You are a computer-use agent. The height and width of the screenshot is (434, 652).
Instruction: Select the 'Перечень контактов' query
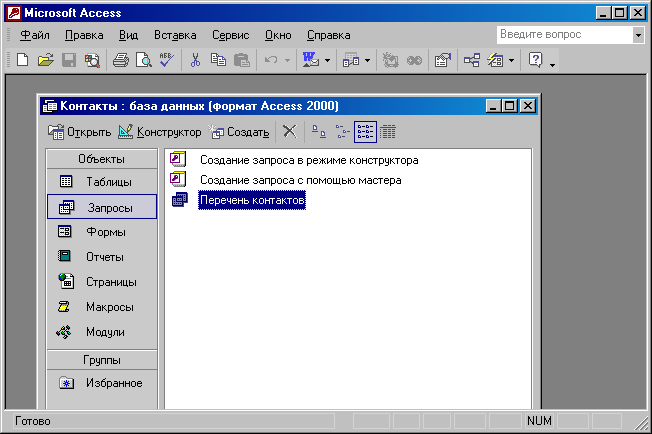coord(252,200)
